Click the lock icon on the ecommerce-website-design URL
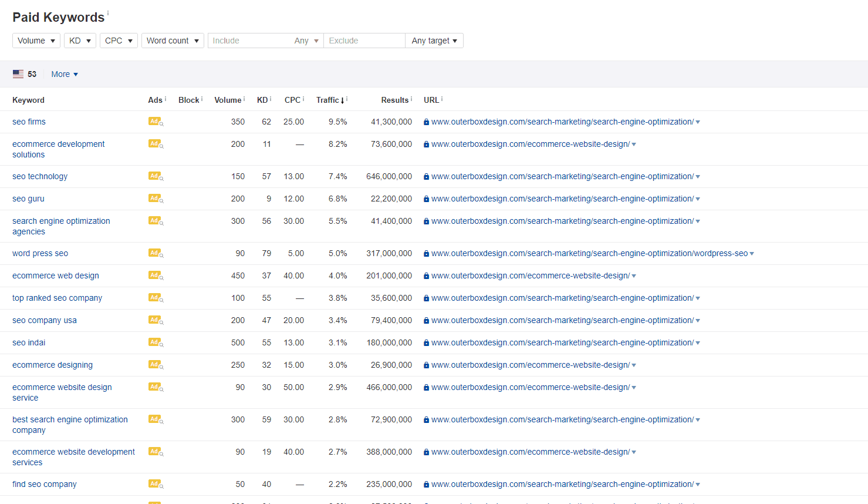The width and height of the screenshot is (868, 504). point(425,144)
